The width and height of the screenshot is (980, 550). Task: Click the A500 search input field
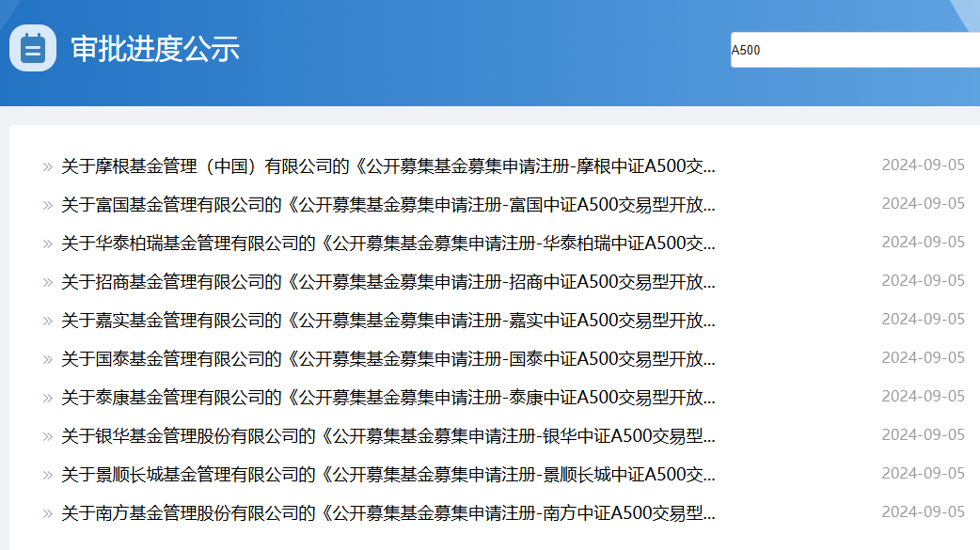click(x=855, y=50)
